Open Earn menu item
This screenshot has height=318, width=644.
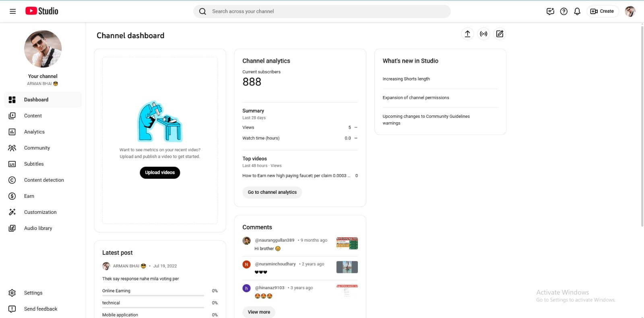pyautogui.click(x=43, y=196)
